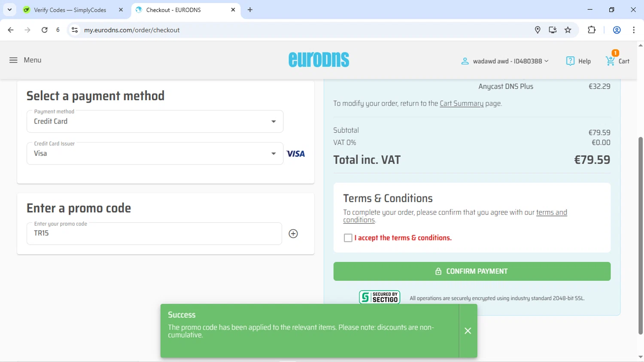This screenshot has width=644, height=362.
Task: Click the Success heading in notification
Action: [x=182, y=315]
